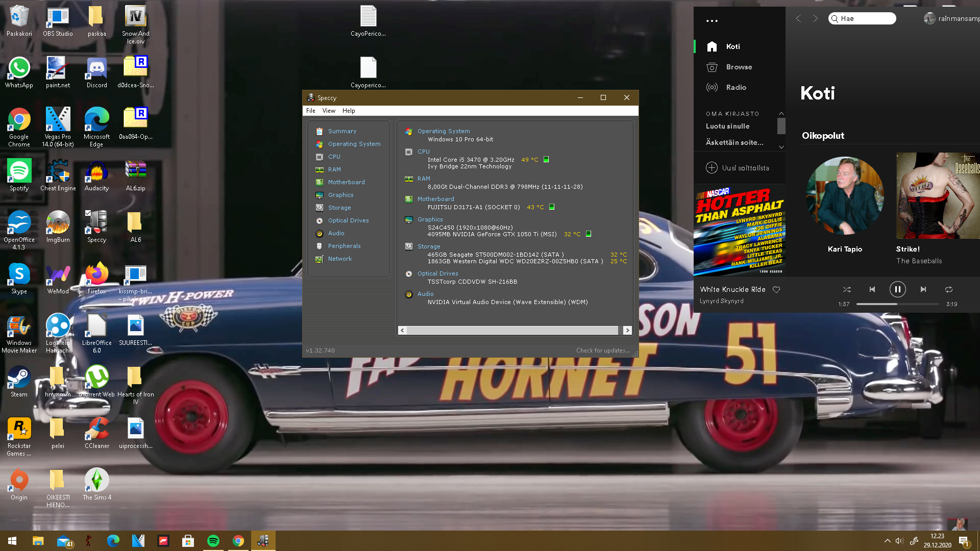Open the Summary section in Speccy
The height and width of the screenshot is (551, 980).
[342, 131]
